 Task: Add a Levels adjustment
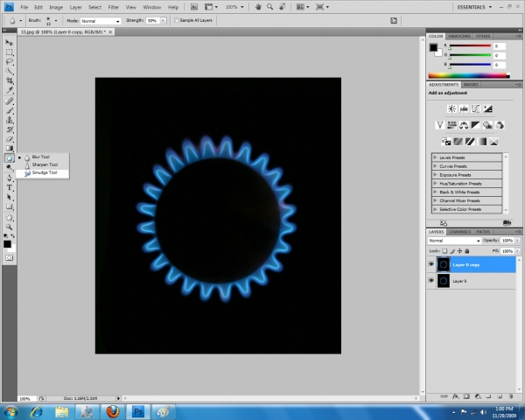464,108
